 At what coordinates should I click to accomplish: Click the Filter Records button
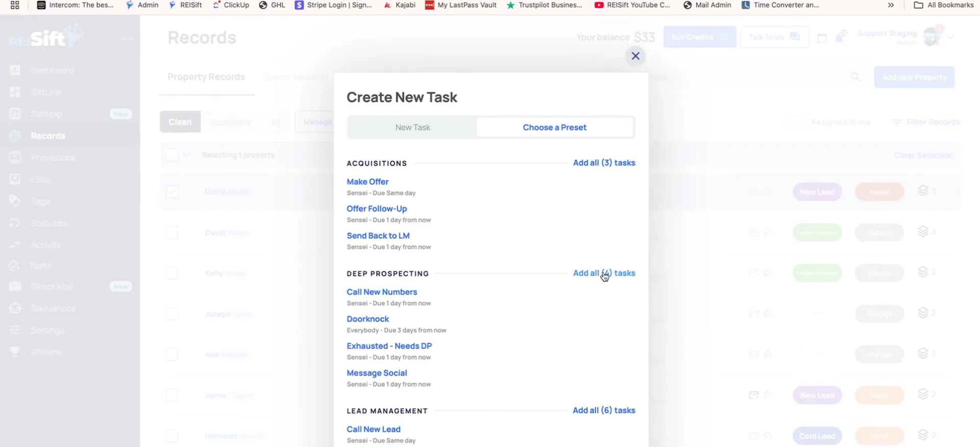(x=926, y=122)
